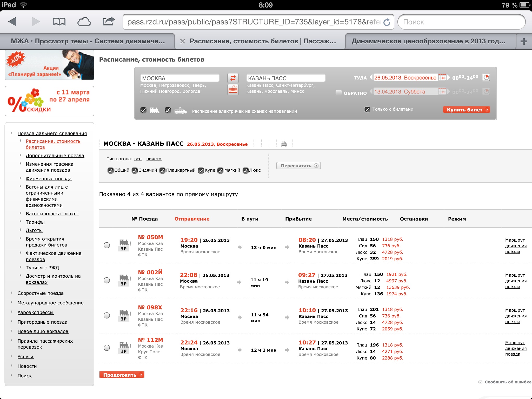Open the Safari bookmarks icon
This screenshot has width=532, height=399.
coord(59,22)
